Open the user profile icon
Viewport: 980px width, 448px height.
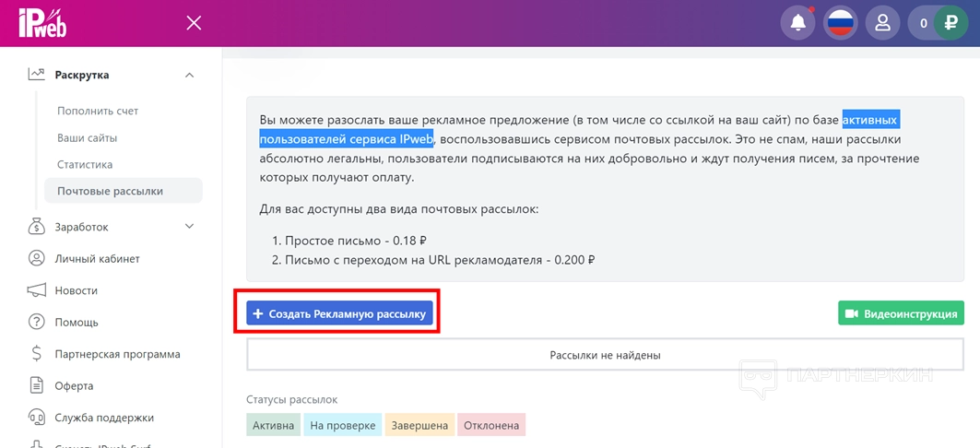click(882, 24)
